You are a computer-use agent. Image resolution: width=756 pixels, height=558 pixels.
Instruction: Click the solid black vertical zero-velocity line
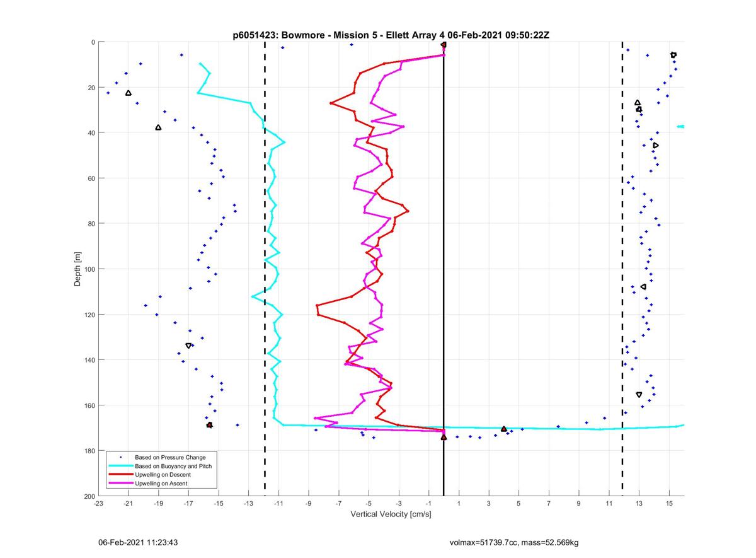444,269
